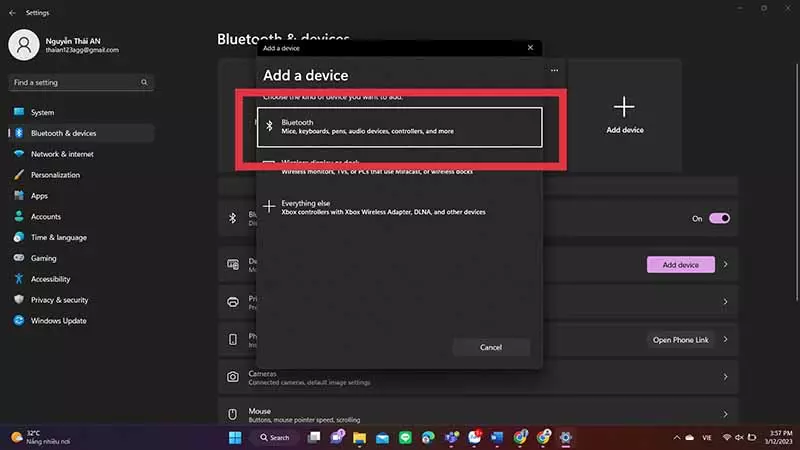800x450 pixels.
Task: Click the camera icon in Cameras row
Action: click(233, 377)
